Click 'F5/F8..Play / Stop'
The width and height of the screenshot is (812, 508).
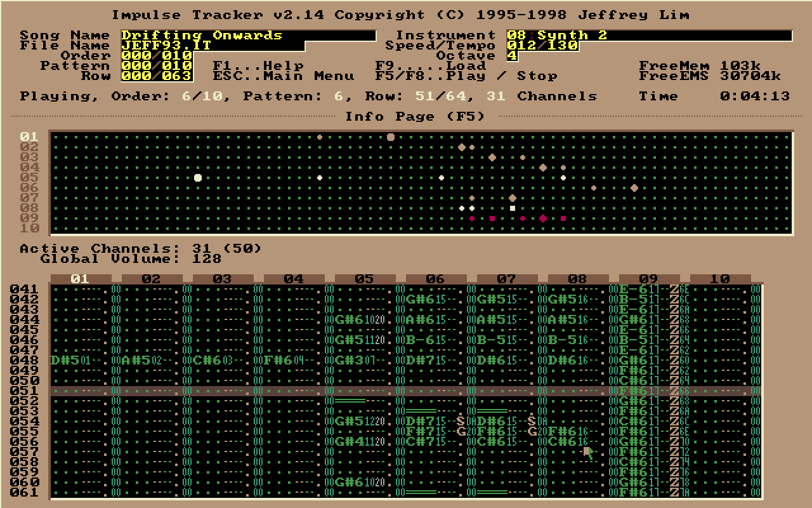(x=466, y=76)
